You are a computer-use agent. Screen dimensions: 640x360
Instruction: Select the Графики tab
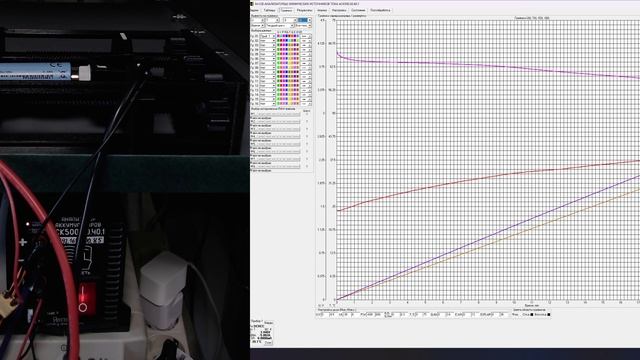pos(286,10)
